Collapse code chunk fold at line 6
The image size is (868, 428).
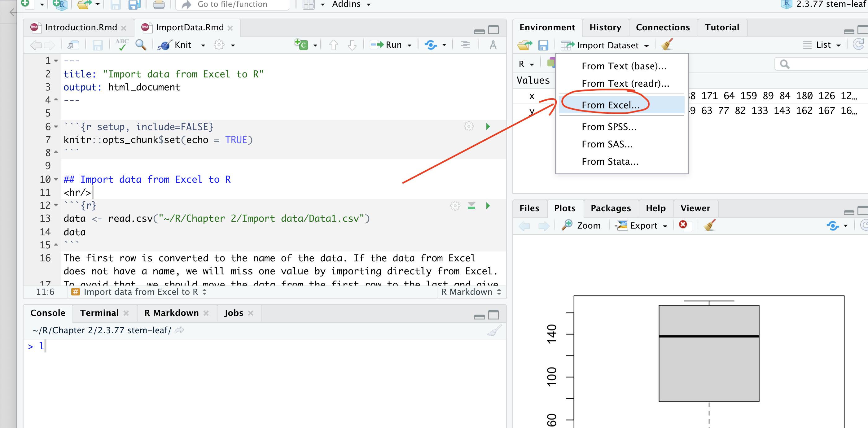[56, 127]
